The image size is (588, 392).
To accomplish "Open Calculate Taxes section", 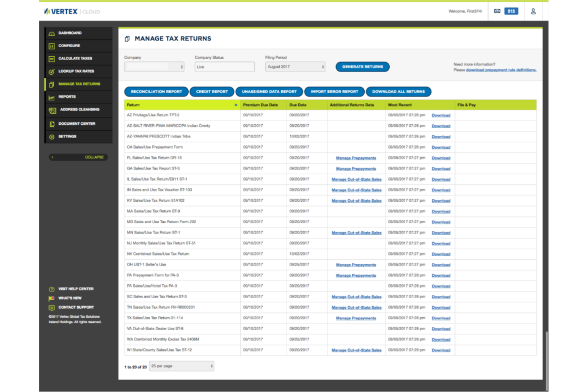I will tap(52, 58).
